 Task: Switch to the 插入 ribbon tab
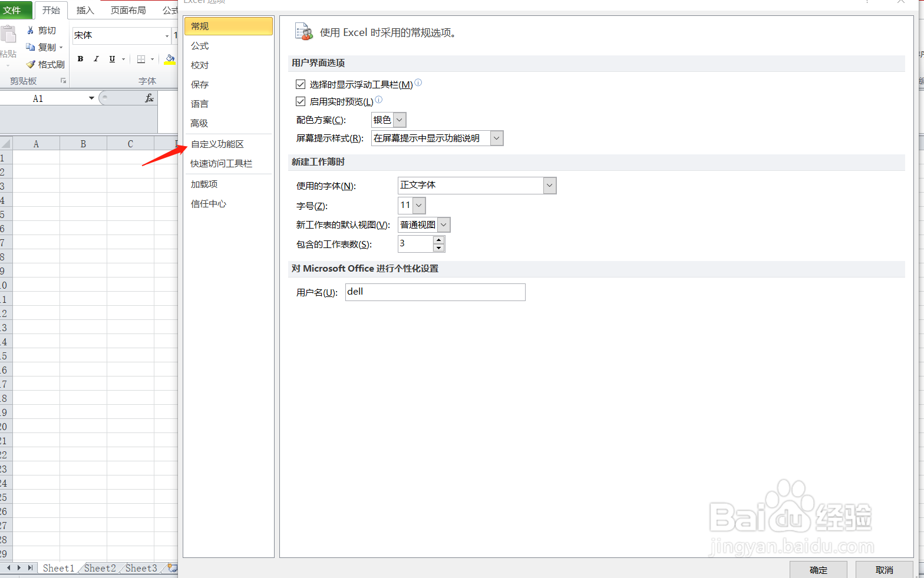click(85, 10)
